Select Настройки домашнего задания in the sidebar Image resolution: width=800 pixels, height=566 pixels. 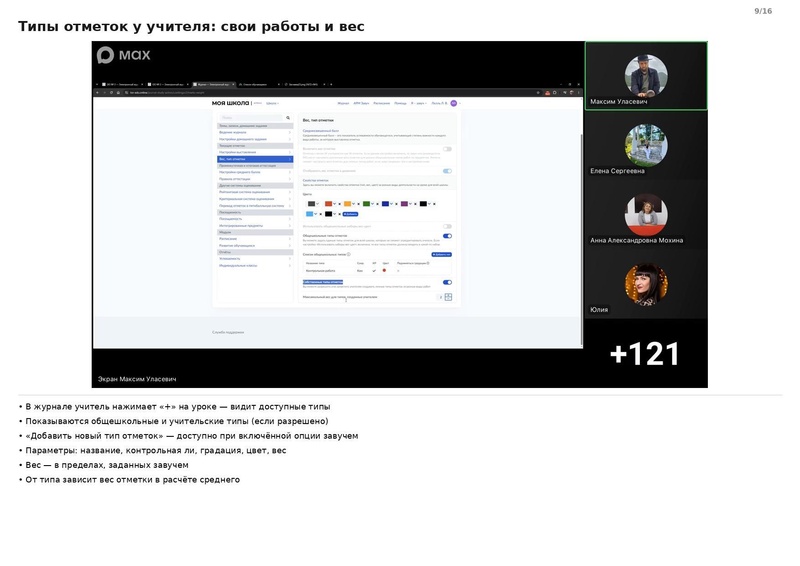255,139
